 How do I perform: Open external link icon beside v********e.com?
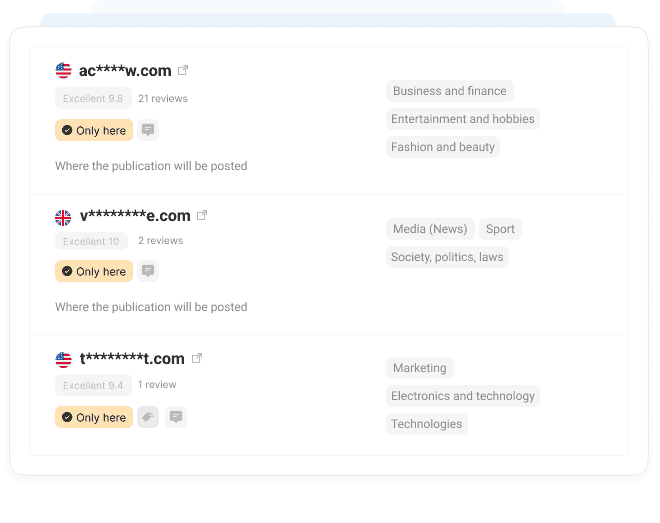pos(202,215)
